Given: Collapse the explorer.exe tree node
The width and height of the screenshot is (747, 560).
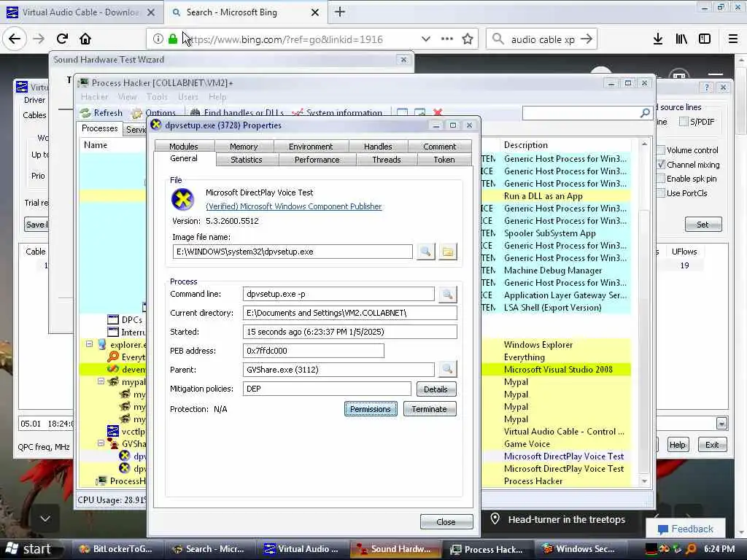Looking at the screenshot, I should 89,344.
